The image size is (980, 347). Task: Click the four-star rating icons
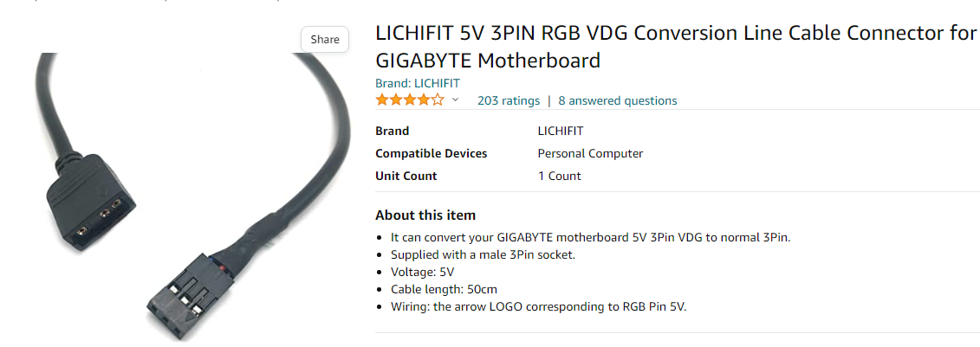coord(409,100)
